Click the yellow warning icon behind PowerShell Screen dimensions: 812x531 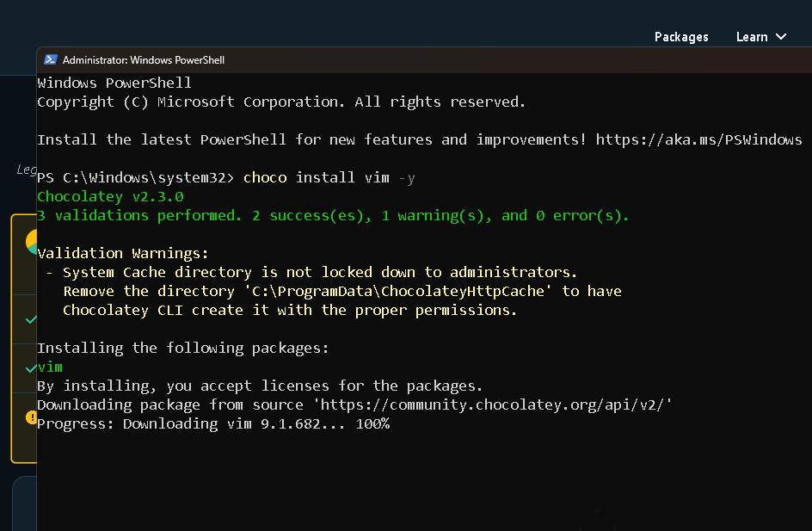(x=31, y=417)
